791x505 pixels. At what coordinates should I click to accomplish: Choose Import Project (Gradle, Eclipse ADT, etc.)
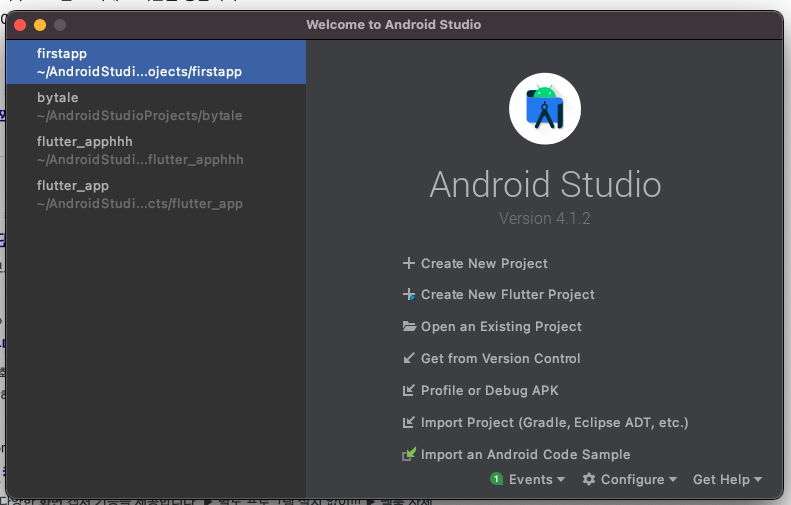pyautogui.click(x=554, y=422)
